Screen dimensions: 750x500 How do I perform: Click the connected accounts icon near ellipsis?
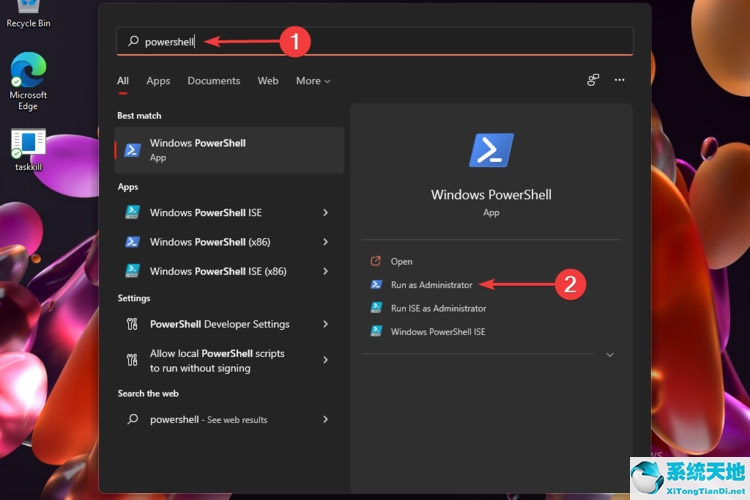pyautogui.click(x=593, y=80)
